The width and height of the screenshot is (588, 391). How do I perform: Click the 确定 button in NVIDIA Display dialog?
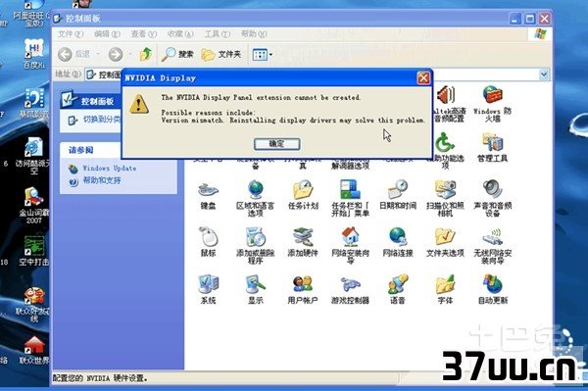(276, 144)
